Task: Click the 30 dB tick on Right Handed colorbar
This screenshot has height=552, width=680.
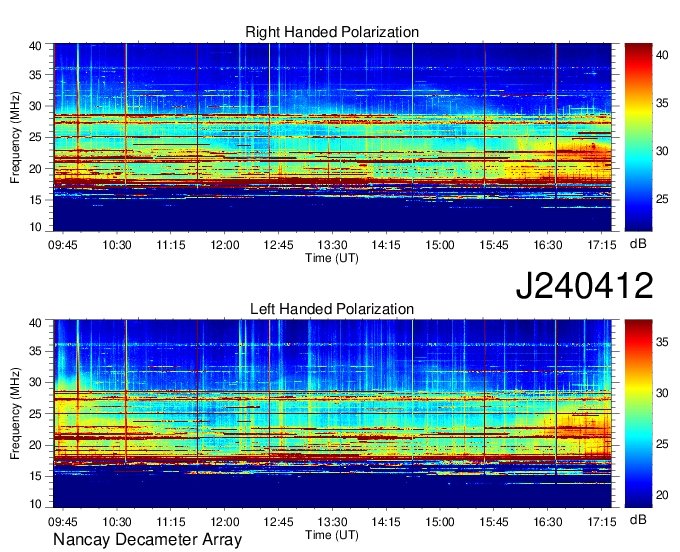Action: pyautogui.click(x=662, y=151)
